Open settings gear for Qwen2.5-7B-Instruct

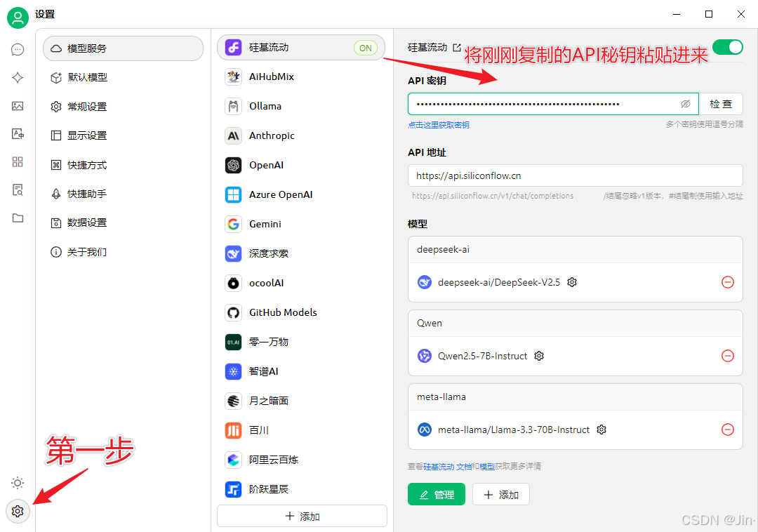(539, 356)
